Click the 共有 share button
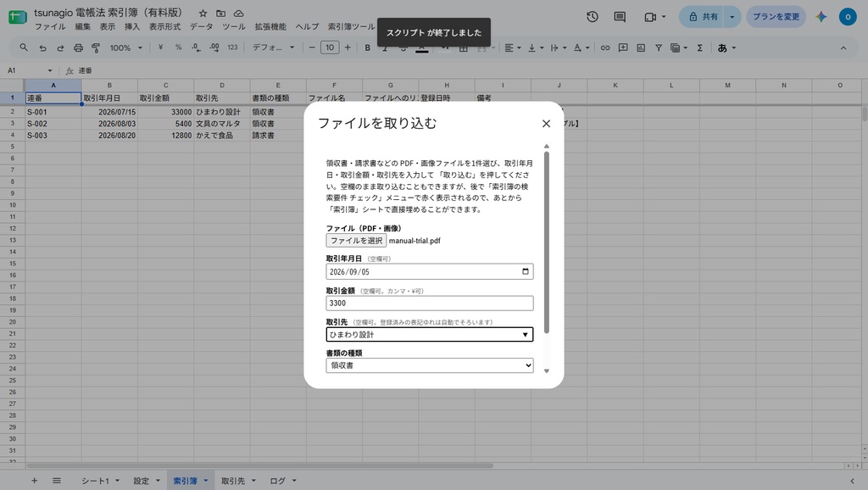This screenshot has width=868, height=490. (x=703, y=17)
